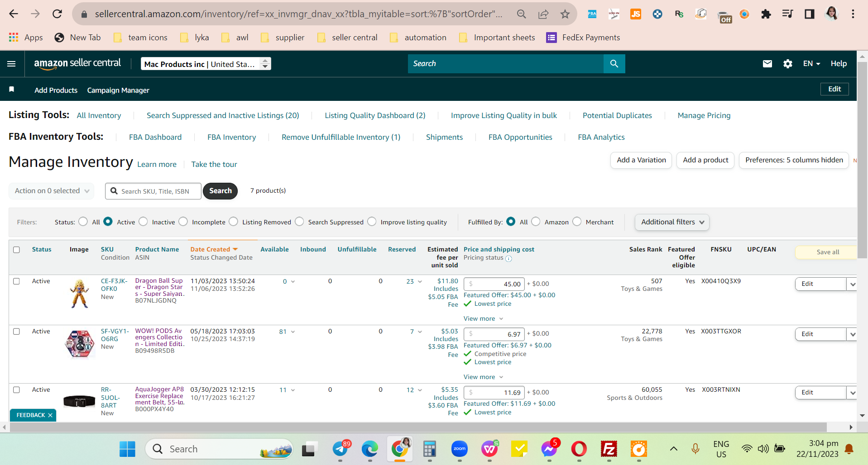
Task: Expand the Reserved 23 chevron
Action: (x=420, y=281)
